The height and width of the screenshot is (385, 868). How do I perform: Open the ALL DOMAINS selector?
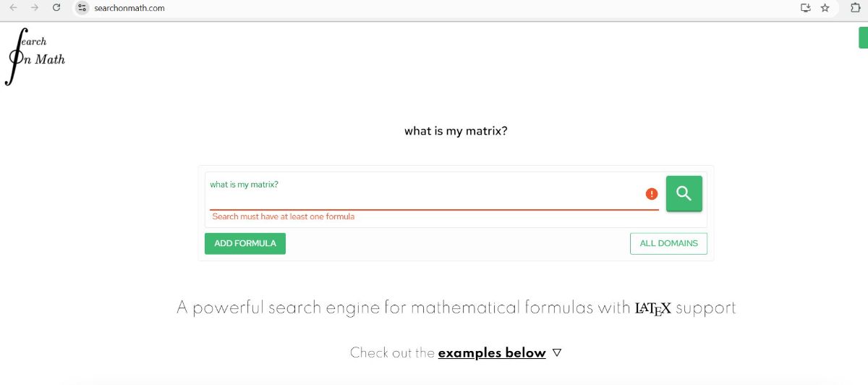(x=668, y=243)
